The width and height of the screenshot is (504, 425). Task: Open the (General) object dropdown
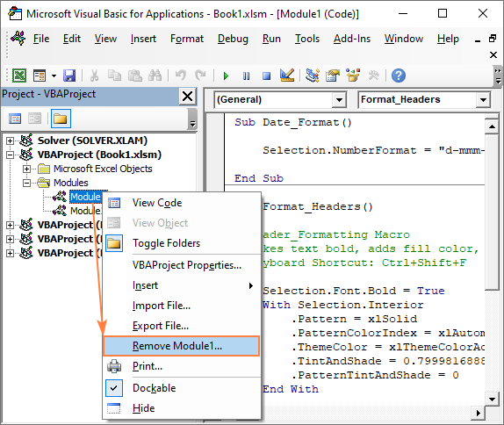tap(339, 99)
